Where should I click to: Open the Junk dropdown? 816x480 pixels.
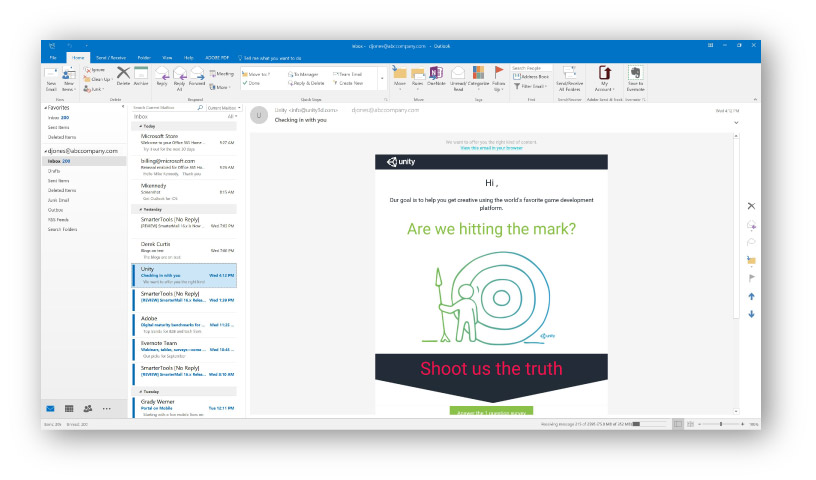(x=94, y=90)
